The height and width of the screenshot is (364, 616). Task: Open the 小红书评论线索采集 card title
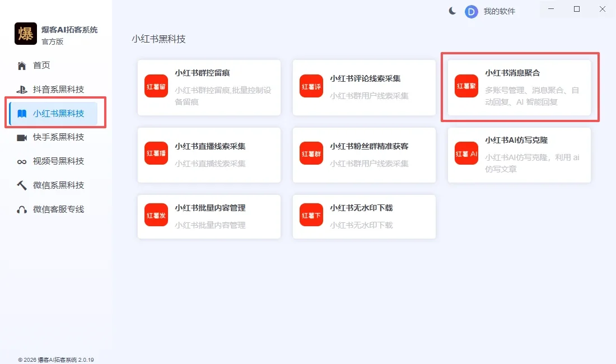click(365, 78)
